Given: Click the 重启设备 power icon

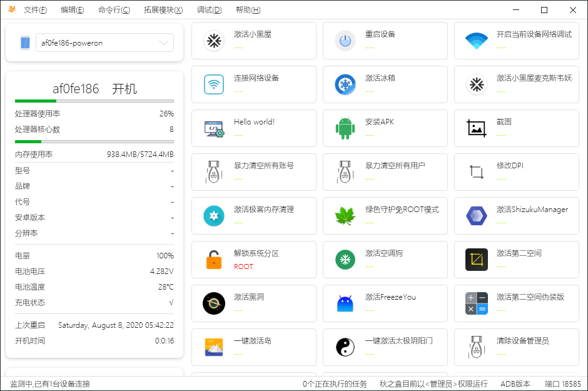Looking at the screenshot, I should 345,41.
